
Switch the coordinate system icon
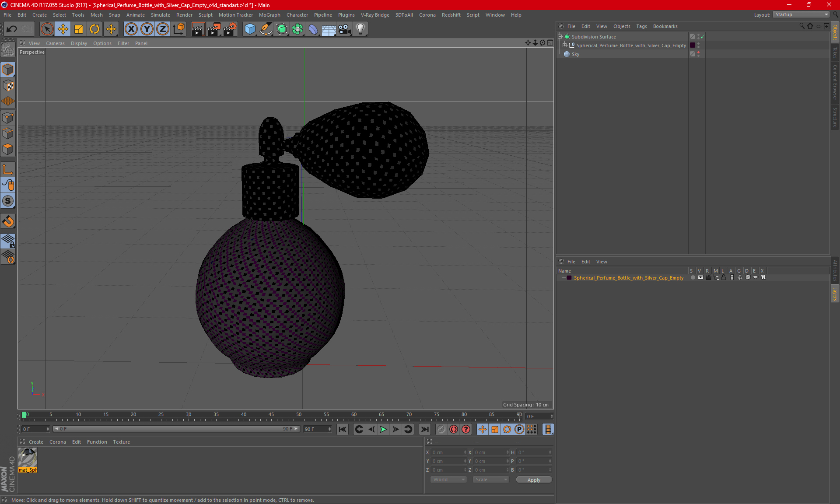pyautogui.click(x=178, y=29)
